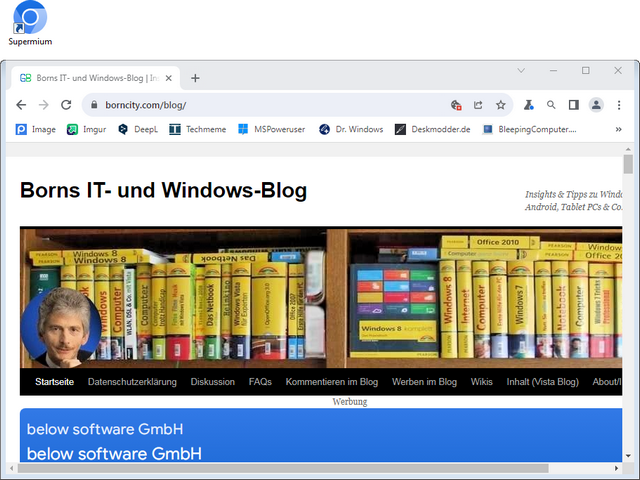Open the Techmeme bookmark
Screen dimensions: 640x480
pos(198,129)
